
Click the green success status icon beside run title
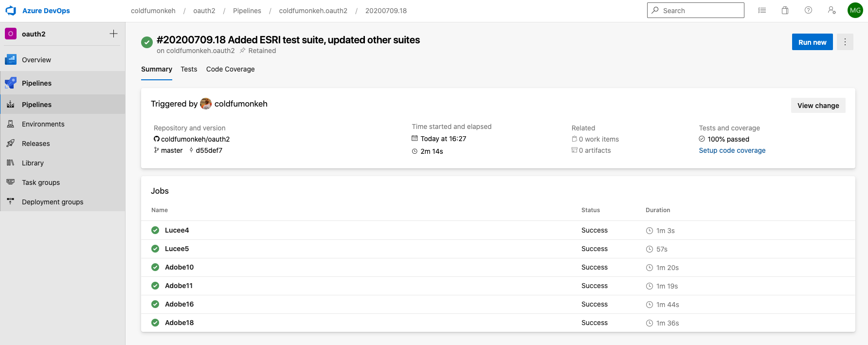pos(147,42)
